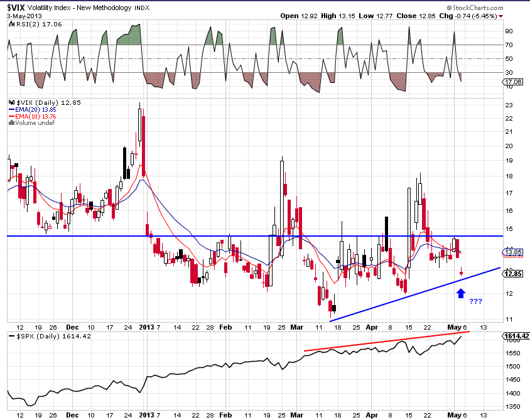Click the blue ??? annotation text
The image size is (530, 420).
click(x=475, y=301)
